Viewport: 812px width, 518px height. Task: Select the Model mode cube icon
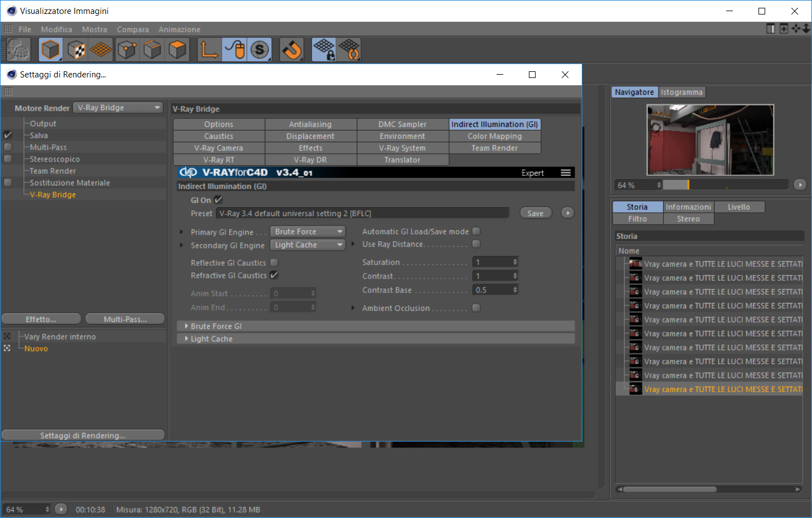(51, 50)
